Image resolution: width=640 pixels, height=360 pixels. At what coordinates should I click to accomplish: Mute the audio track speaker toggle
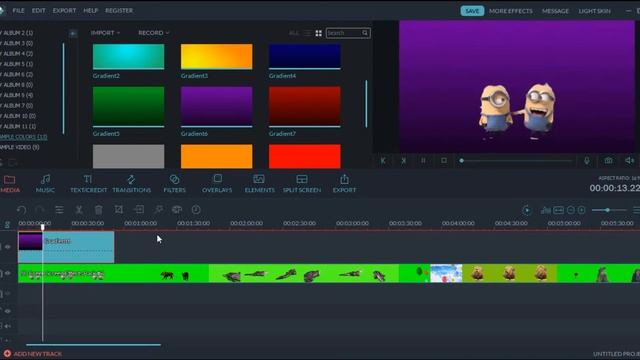click(x=8, y=326)
